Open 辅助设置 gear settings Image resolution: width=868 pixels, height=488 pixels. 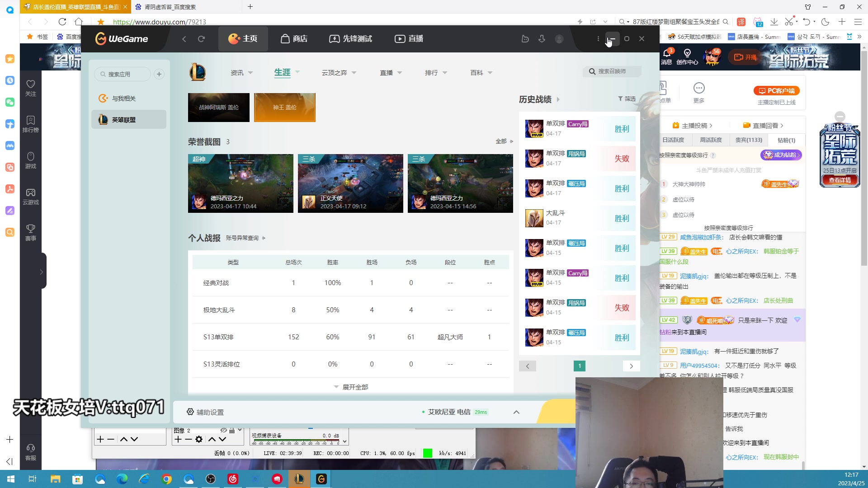[x=205, y=412]
